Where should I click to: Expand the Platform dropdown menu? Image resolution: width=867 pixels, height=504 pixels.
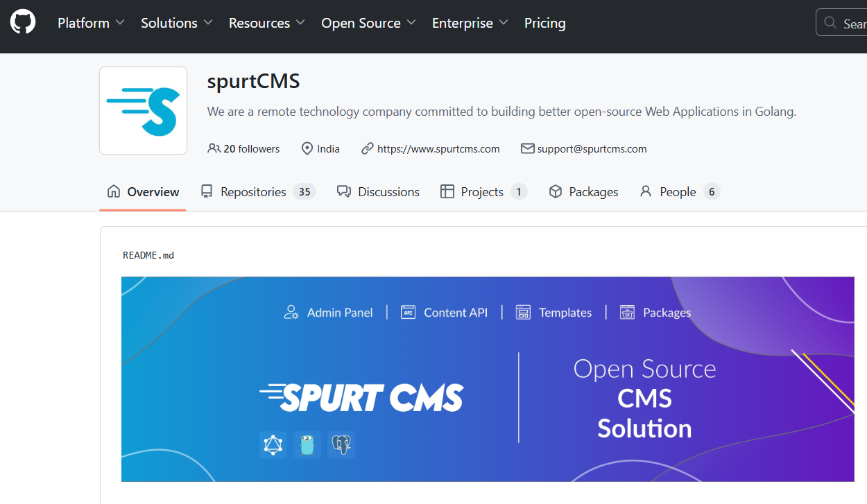[x=91, y=23]
